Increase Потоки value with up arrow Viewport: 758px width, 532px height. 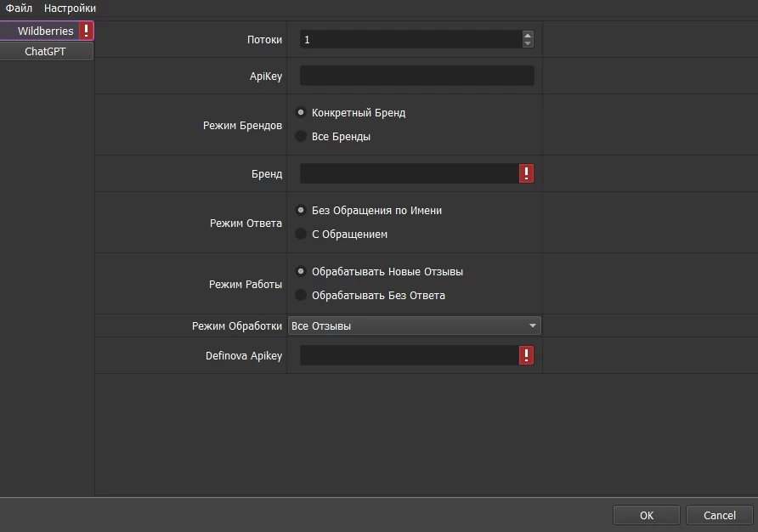click(x=528, y=35)
